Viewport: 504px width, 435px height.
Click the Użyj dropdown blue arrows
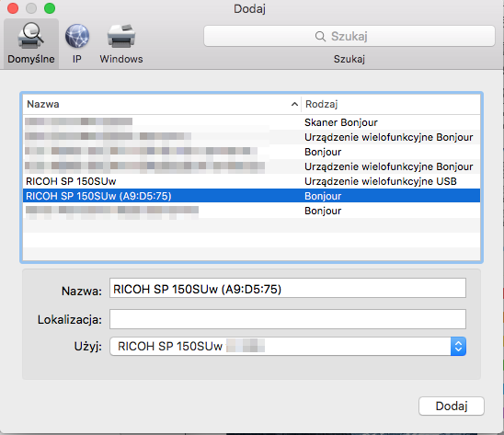tap(458, 347)
